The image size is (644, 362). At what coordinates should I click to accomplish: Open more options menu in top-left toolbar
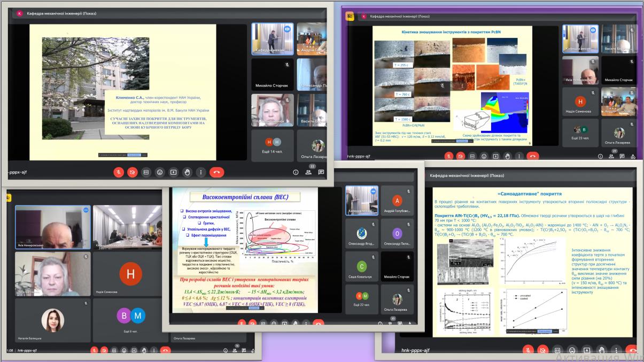pyautogui.click(x=201, y=172)
